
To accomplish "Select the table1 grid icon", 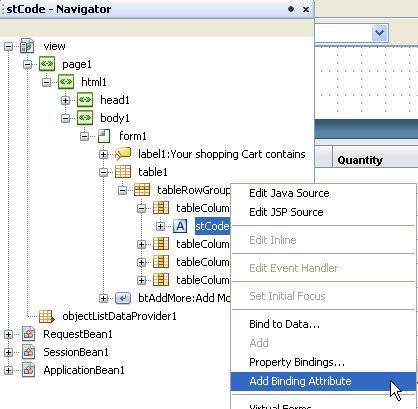I will point(123,172).
